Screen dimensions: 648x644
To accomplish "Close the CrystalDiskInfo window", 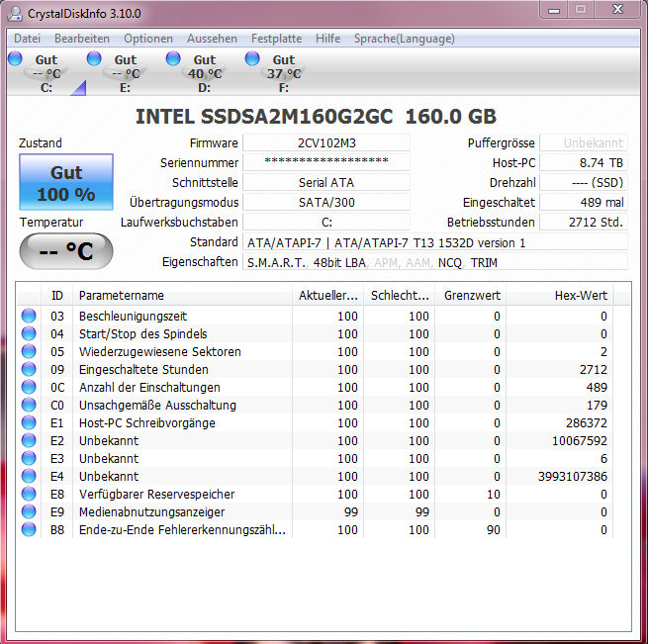I will point(617,10).
